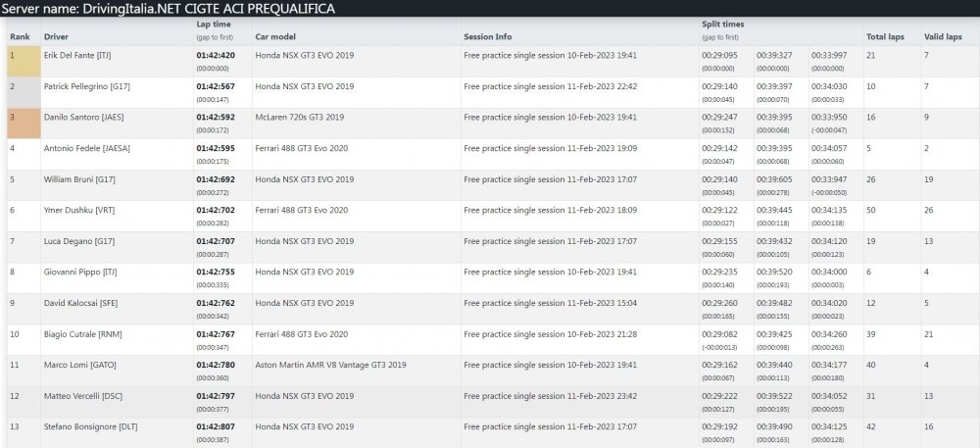The height and width of the screenshot is (448, 980).
Task: Select the gold rank 1 cell
Action: click(x=24, y=61)
